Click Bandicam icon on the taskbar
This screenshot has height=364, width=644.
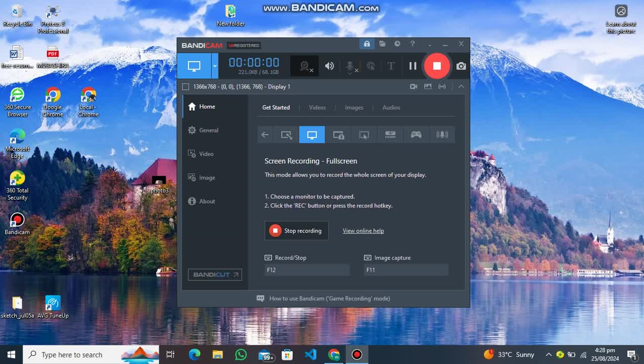[357, 354]
